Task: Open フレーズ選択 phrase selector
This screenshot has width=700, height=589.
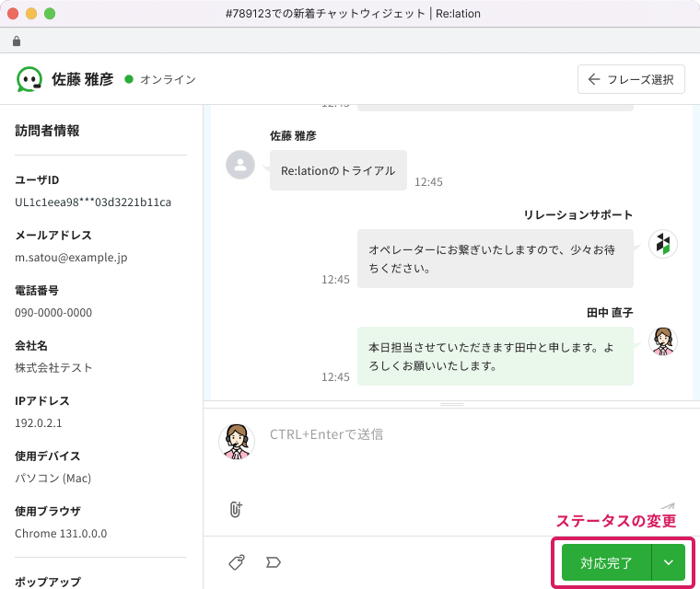Action: coord(631,79)
